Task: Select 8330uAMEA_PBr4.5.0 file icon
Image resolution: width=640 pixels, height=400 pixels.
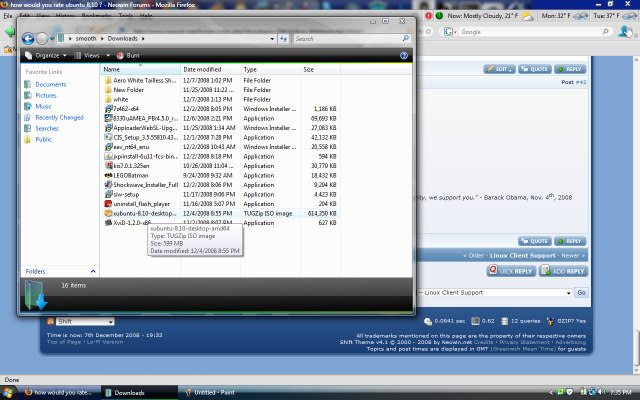Action: 108,118
